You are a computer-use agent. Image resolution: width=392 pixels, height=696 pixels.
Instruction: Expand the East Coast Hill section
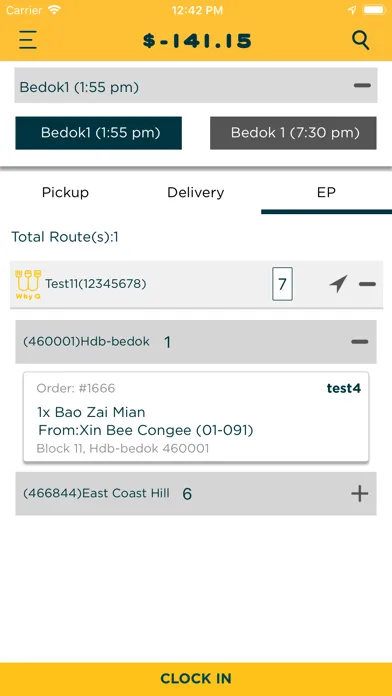click(x=360, y=493)
